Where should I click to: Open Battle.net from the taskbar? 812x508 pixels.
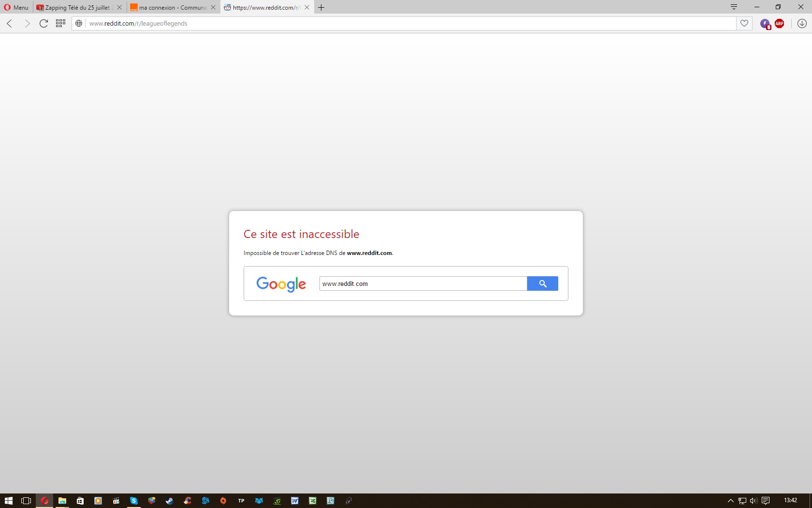tap(205, 501)
